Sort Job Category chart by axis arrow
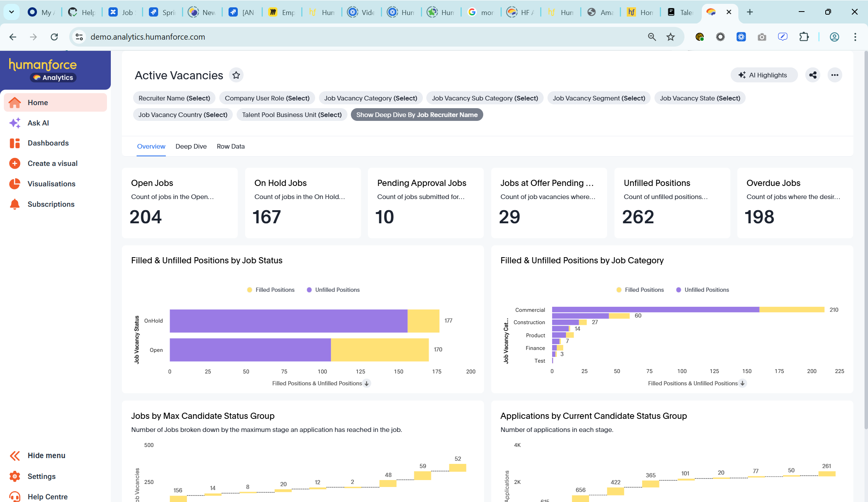 (743, 383)
